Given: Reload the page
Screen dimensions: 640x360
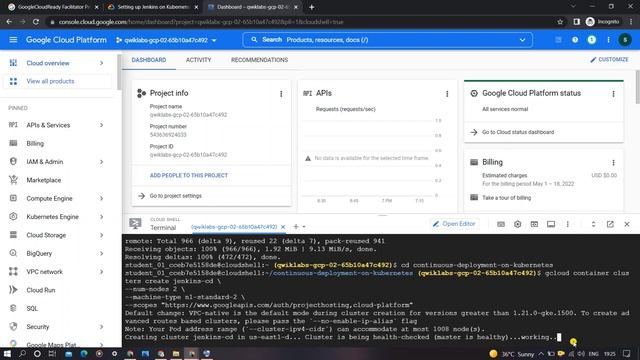Looking at the screenshot, I should [36, 22].
